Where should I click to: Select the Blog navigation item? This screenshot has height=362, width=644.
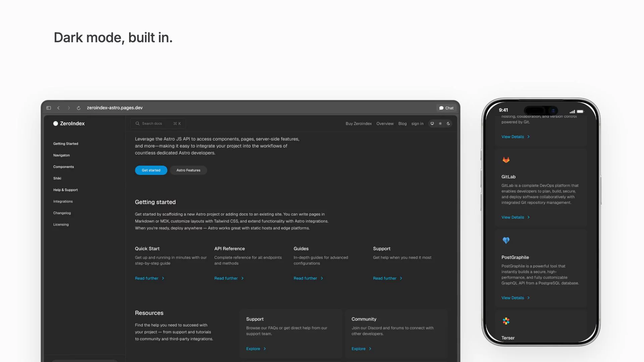pos(402,124)
